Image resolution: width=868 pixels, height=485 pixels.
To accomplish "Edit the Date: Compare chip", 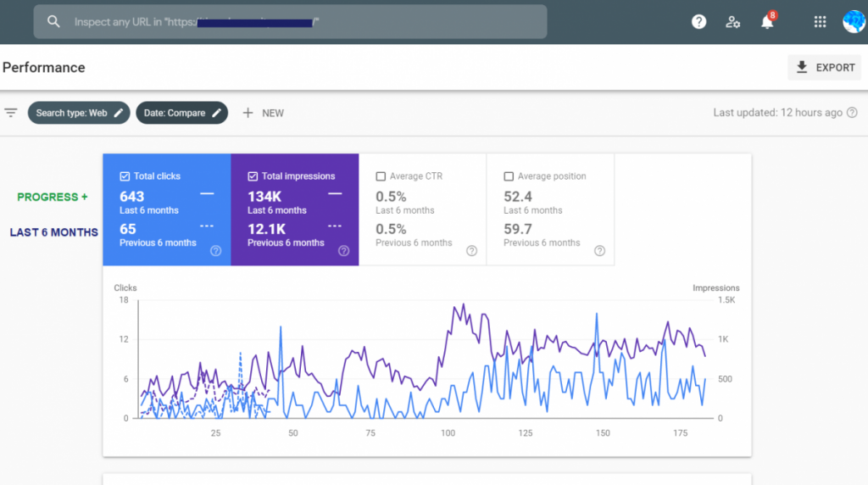I will point(181,113).
